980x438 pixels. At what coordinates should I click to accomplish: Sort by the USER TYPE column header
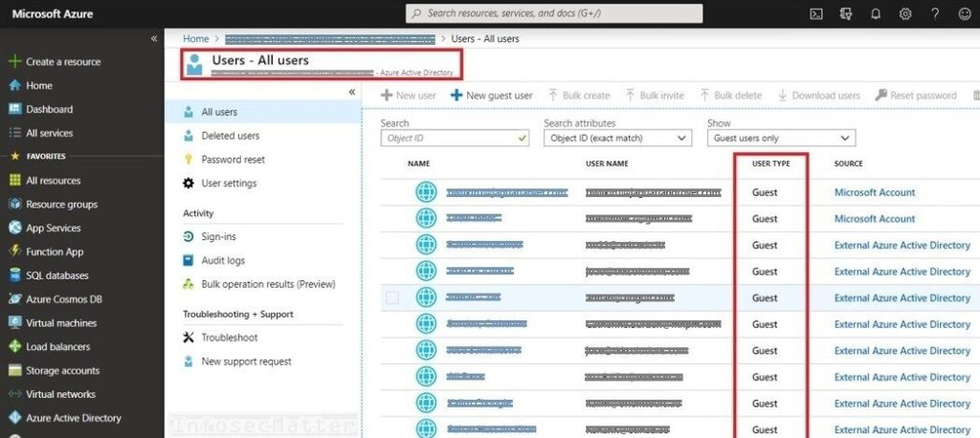tap(770, 164)
